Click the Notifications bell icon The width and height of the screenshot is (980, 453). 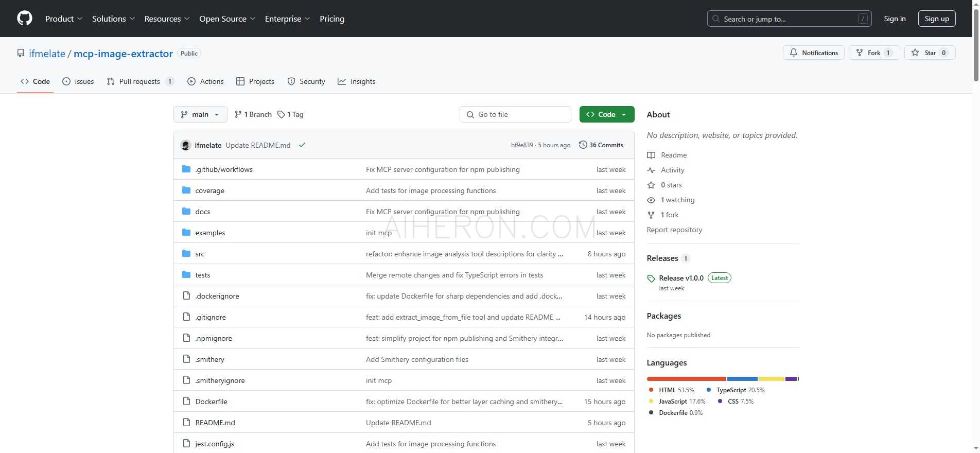[794, 53]
